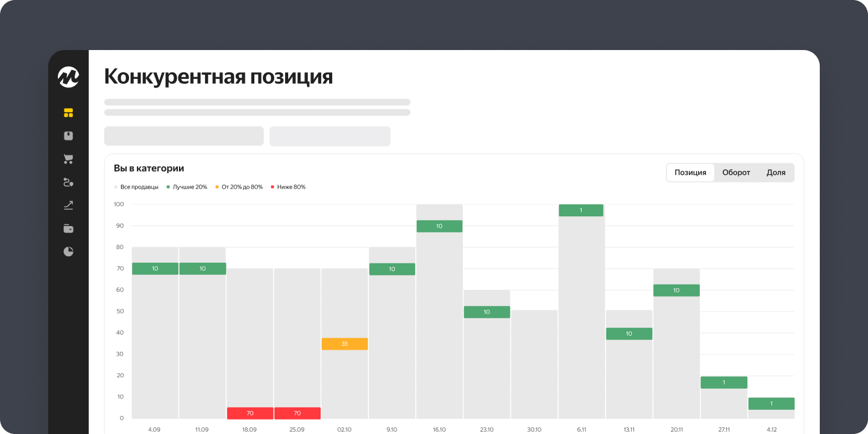Click the green 1 marker on 6.11 bar
Viewport: 868px width, 434px height.
[581, 210]
